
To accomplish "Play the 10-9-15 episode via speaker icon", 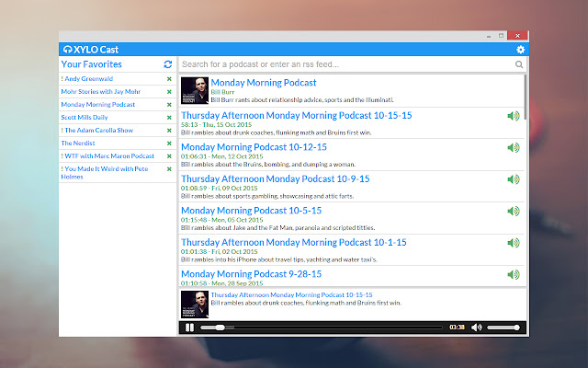I will pos(514,179).
